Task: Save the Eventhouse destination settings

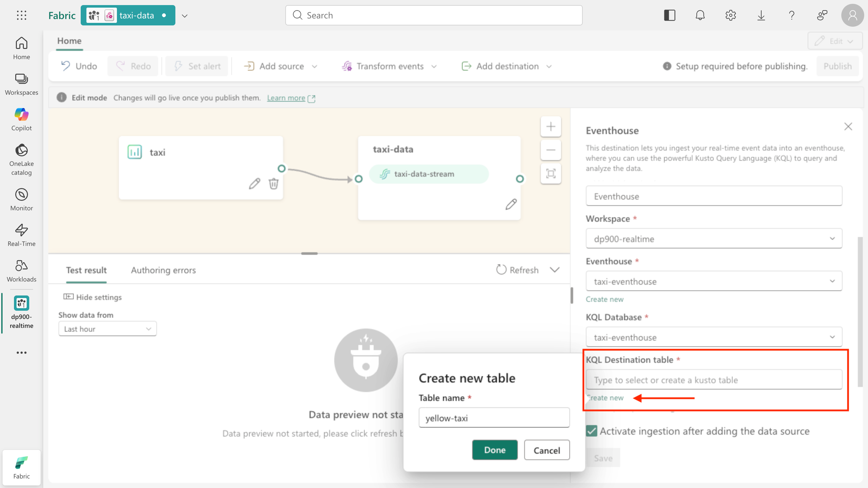Action: pos(603,458)
